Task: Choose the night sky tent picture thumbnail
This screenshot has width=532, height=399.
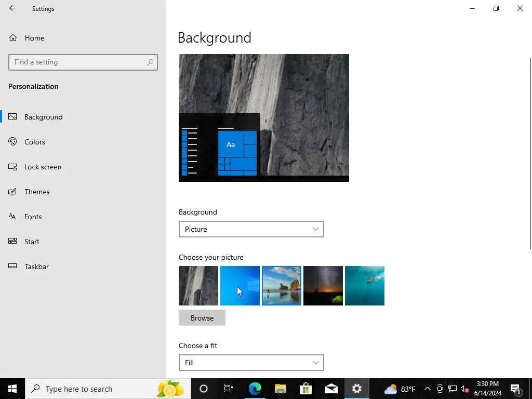Action: (323, 286)
